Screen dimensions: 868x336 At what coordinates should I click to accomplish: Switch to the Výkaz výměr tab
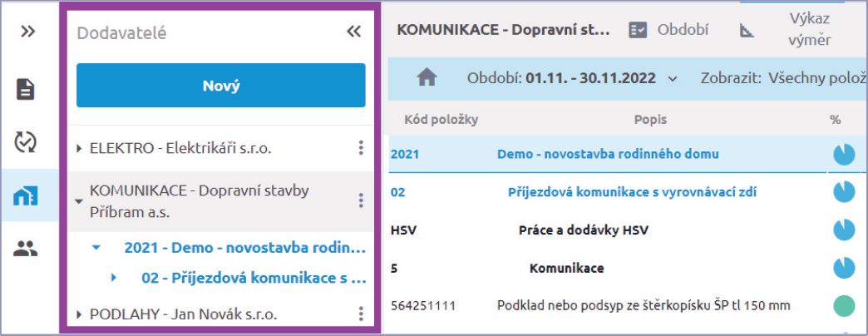[x=790, y=30]
